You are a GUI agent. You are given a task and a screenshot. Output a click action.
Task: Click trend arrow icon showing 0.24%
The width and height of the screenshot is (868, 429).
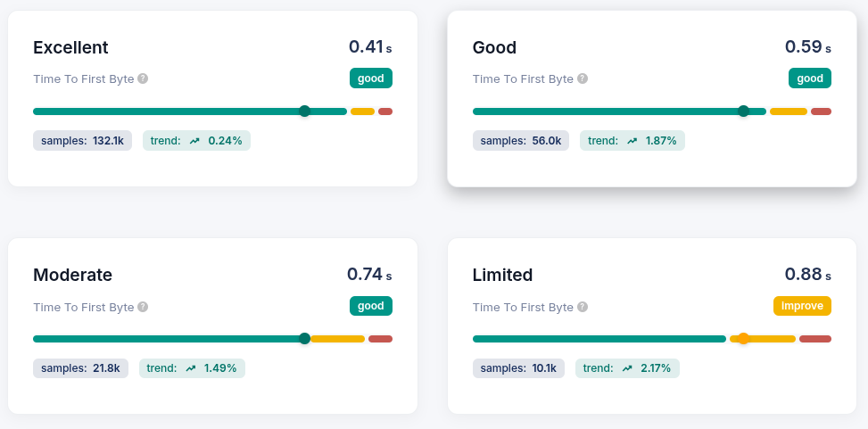click(x=194, y=141)
